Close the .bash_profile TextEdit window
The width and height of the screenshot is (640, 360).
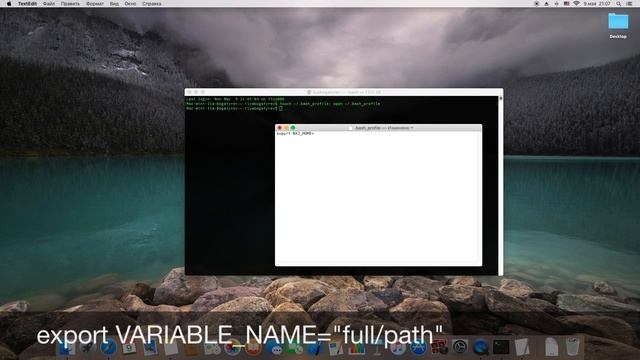[280, 128]
